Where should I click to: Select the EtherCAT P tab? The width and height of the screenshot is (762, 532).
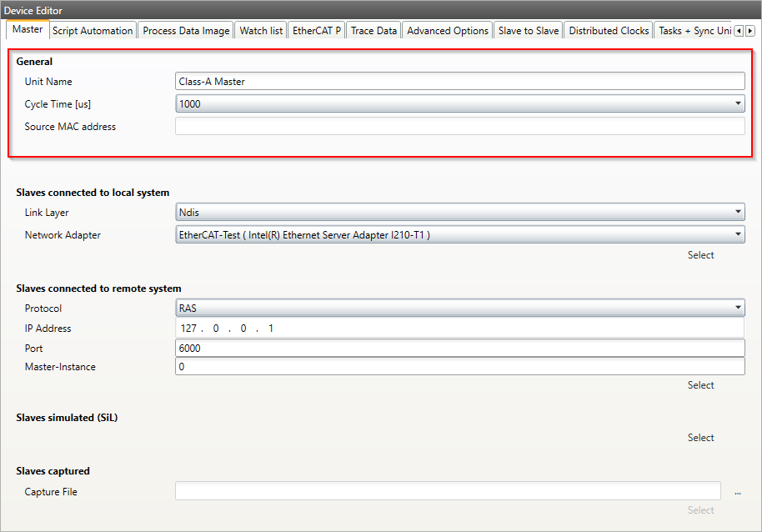(316, 31)
